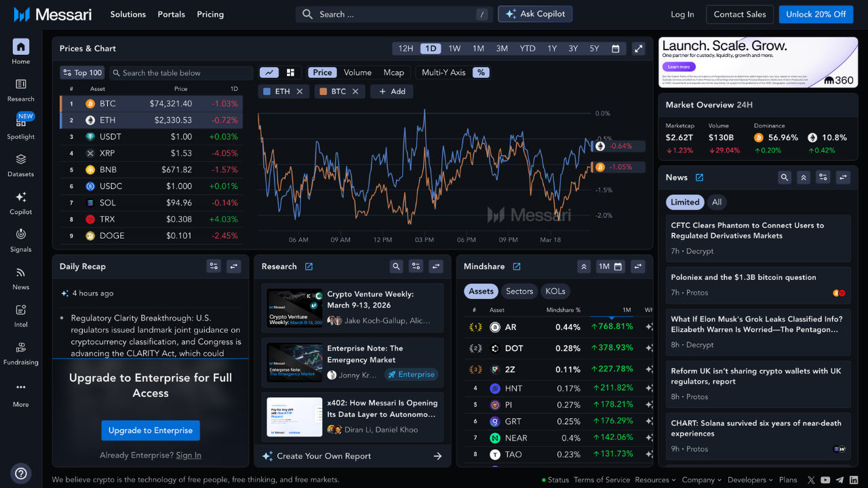Open Messari's YouTube channel

click(825, 480)
